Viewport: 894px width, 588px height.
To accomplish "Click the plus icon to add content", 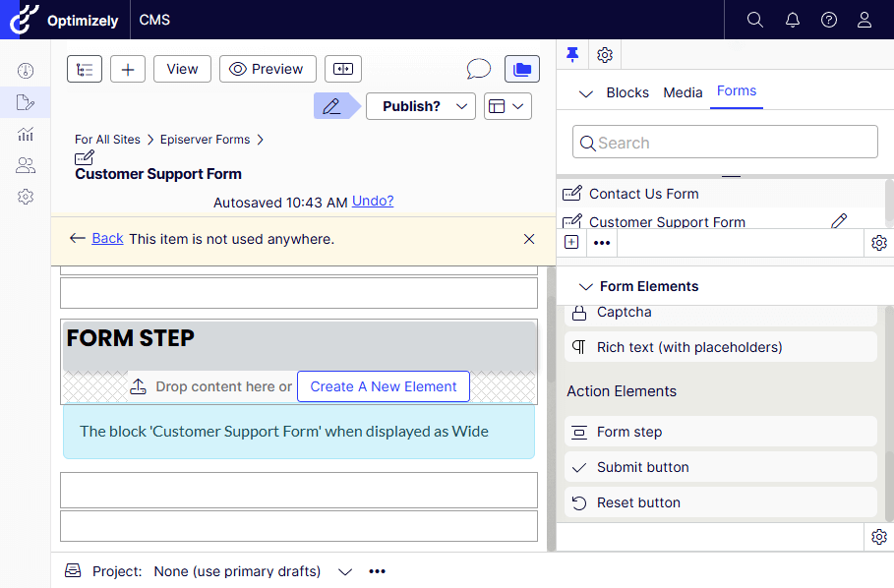I will (128, 69).
